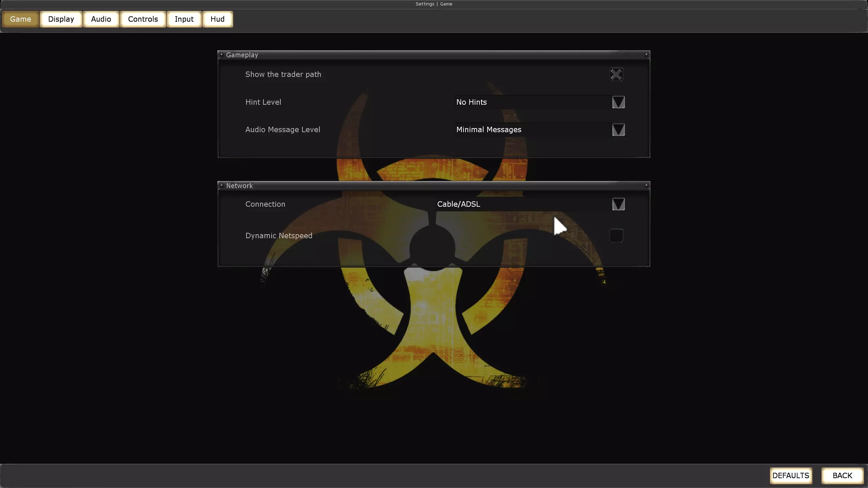This screenshot has height=488, width=868.
Task: Click the BACK button
Action: (x=842, y=475)
